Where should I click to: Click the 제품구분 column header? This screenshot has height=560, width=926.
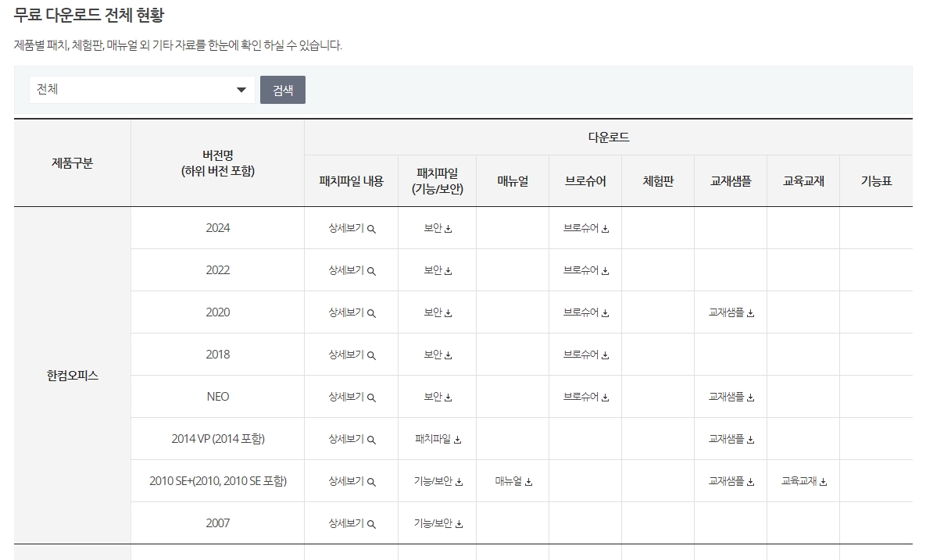[x=73, y=163]
